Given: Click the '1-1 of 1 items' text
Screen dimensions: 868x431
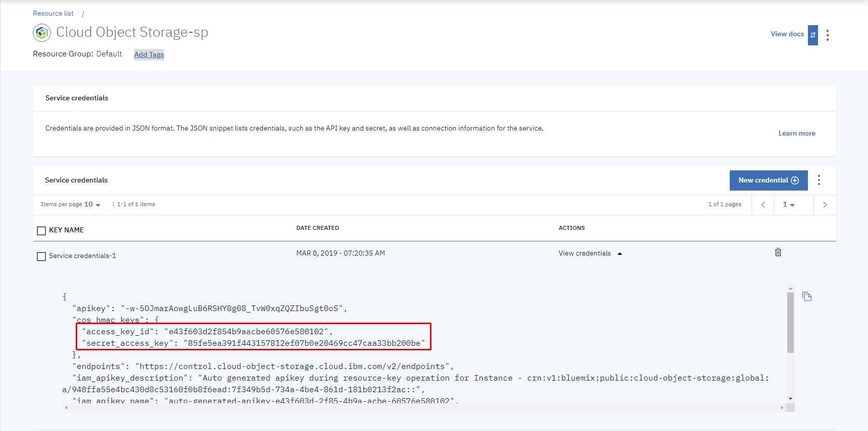Looking at the screenshot, I should (136, 204).
